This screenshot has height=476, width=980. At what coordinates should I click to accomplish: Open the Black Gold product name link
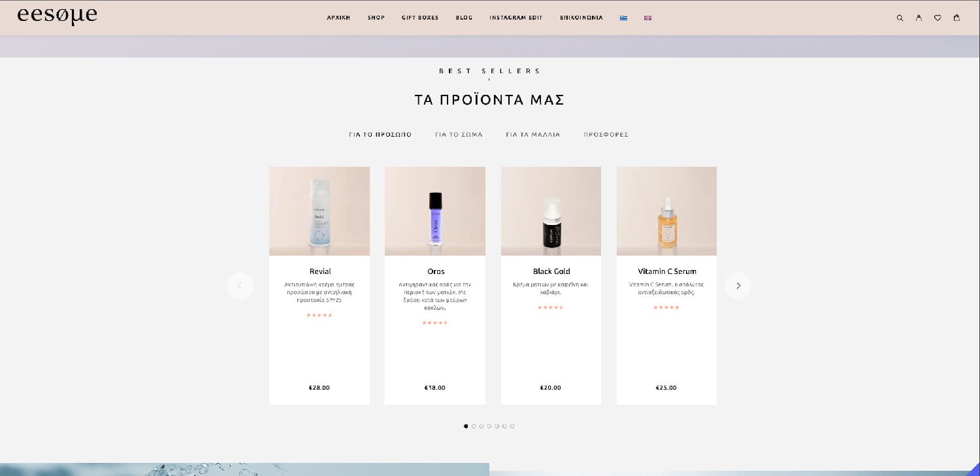(x=551, y=271)
